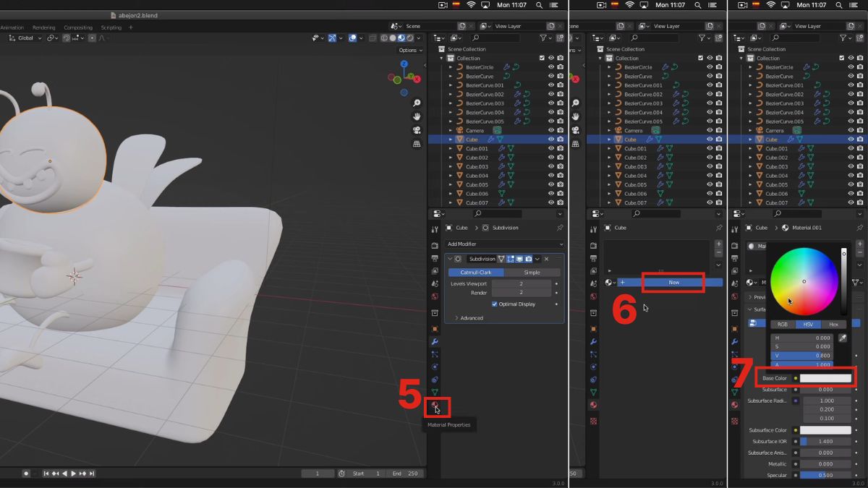Viewport: 868px width, 488px height.
Task: Toggle Subdivision modifier edit mode display
Action: (x=510, y=259)
